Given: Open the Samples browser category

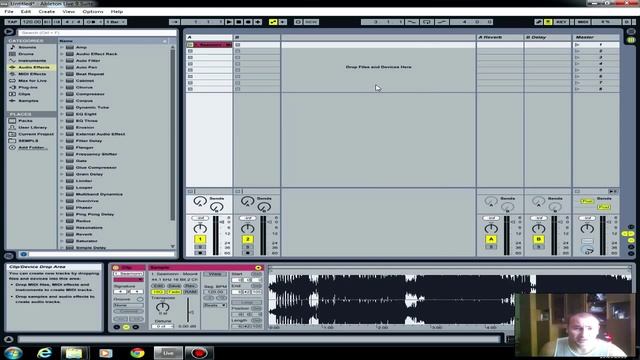Looking at the screenshot, I should pyautogui.click(x=29, y=101).
